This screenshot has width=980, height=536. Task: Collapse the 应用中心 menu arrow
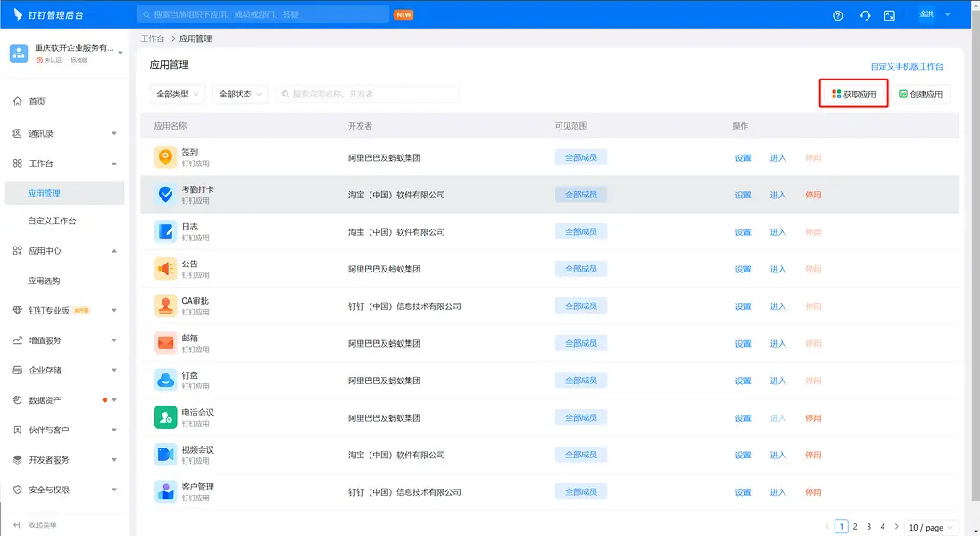coord(114,251)
